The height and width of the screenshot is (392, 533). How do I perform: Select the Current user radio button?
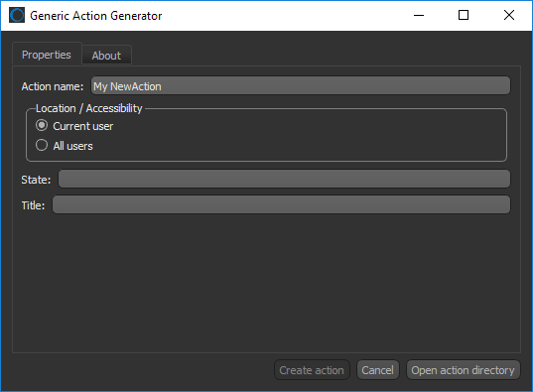(x=42, y=125)
